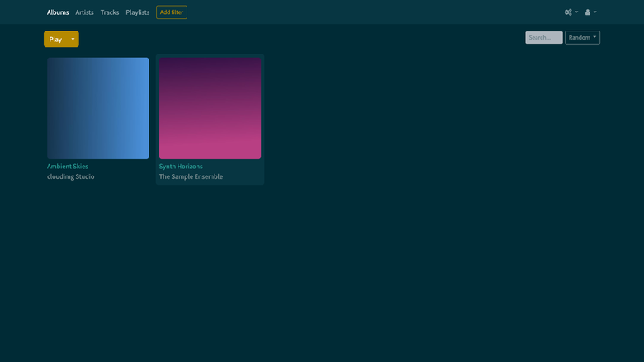
Task: Select the Playlists tab
Action: coord(138,12)
